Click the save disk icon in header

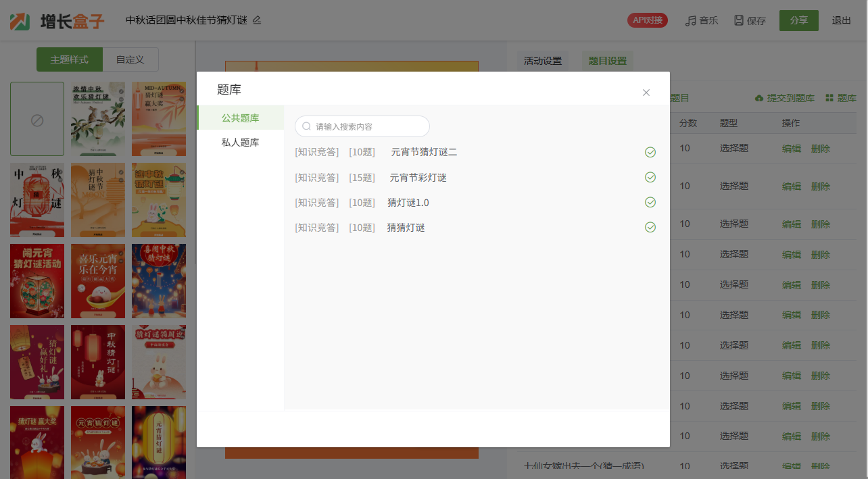739,21
